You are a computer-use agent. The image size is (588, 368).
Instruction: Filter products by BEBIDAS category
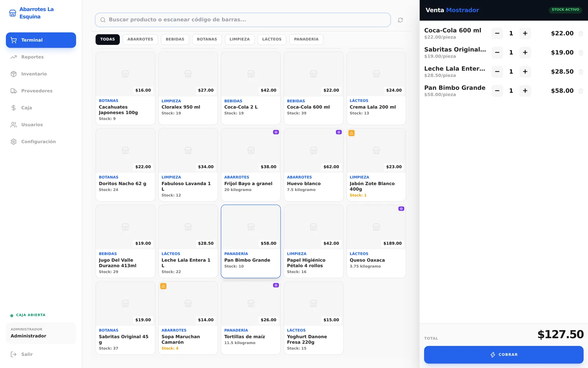click(x=175, y=39)
